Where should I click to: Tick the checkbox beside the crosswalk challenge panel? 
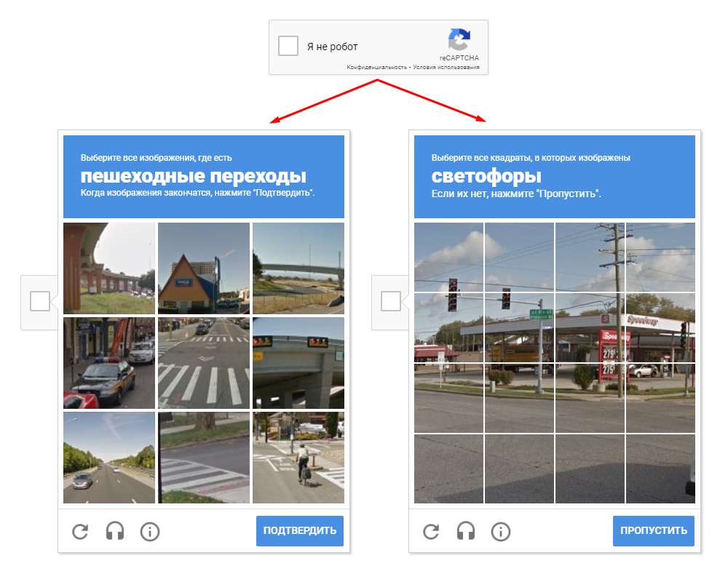pos(40,301)
